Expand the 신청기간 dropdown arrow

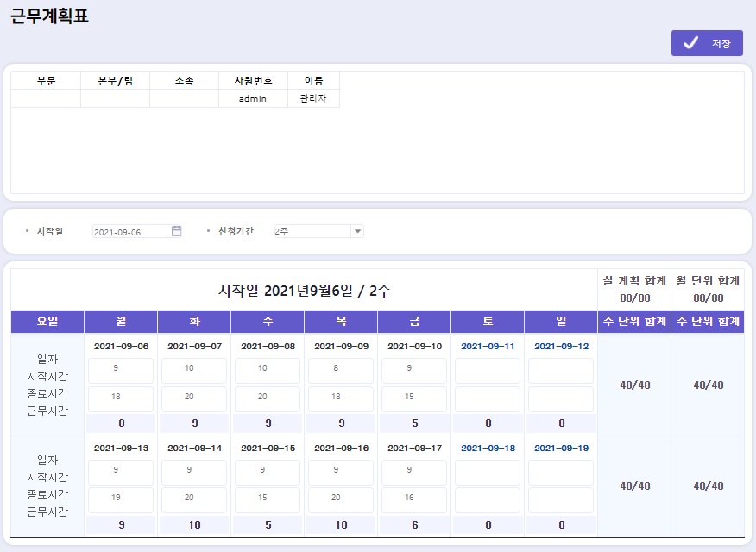pyautogui.click(x=357, y=231)
